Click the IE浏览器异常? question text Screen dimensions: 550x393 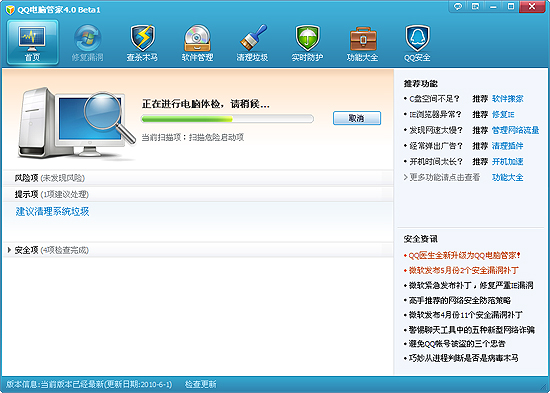point(436,114)
